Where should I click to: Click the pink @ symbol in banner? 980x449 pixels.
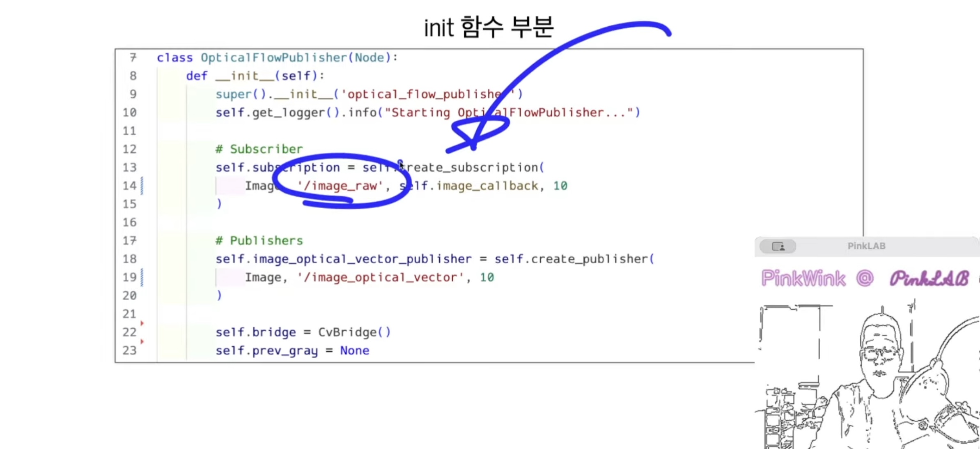865,279
